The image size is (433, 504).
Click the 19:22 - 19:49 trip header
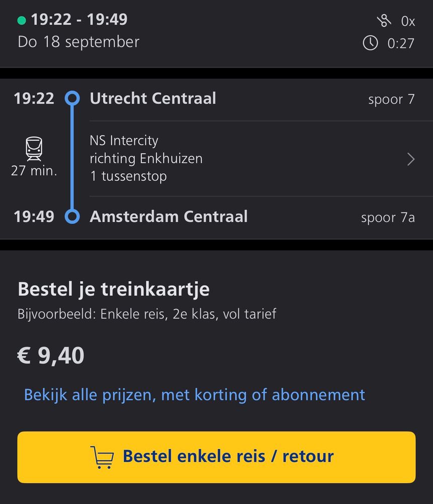80,19
